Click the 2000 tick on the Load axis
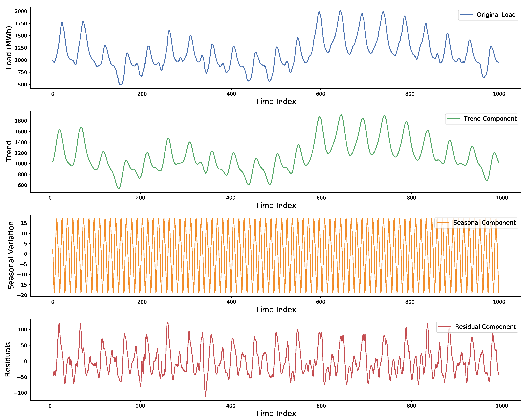 21,11
